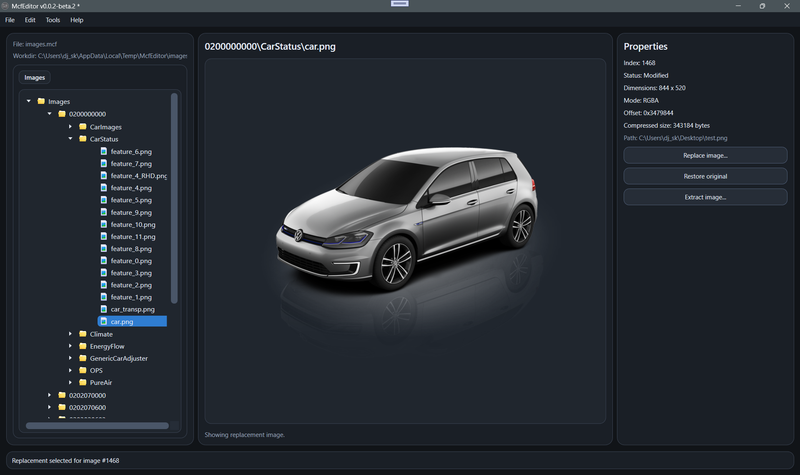This screenshot has height=475, width=800.
Task: Click the Replace image... button
Action: (x=705, y=156)
